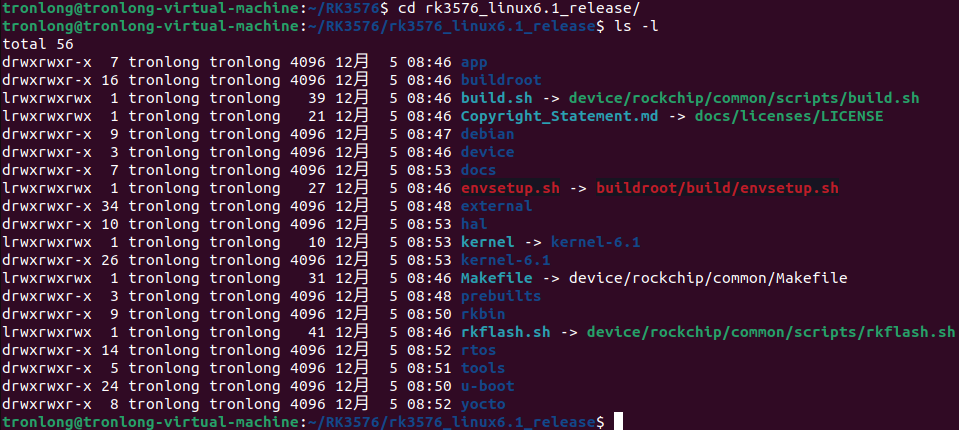Click the 'app' directory name
This screenshot has width=959, height=430.
(x=474, y=63)
